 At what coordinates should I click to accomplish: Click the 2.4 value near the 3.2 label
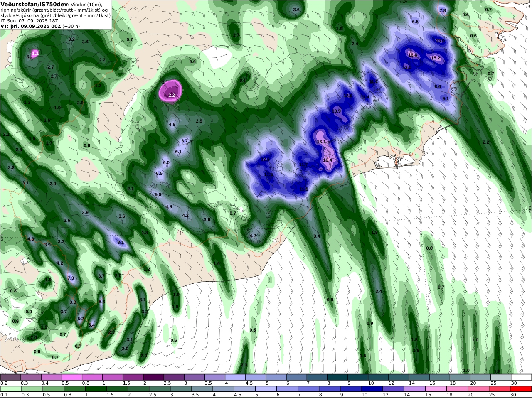click(85, 42)
